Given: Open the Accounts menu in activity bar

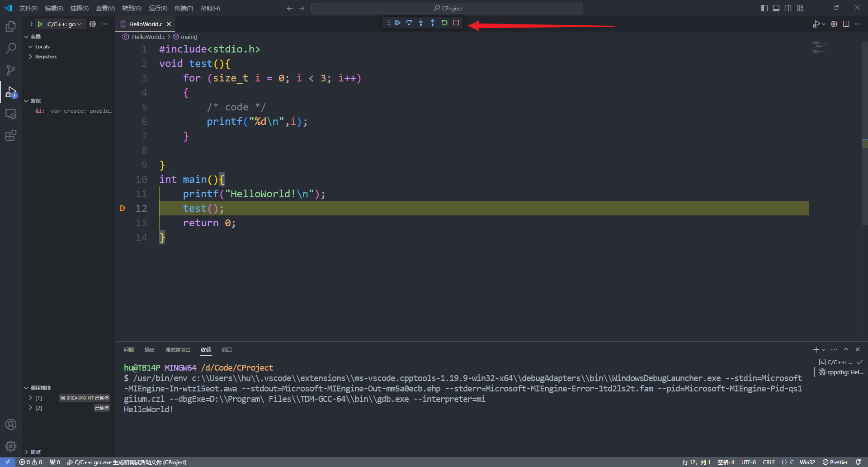Looking at the screenshot, I should click(11, 424).
